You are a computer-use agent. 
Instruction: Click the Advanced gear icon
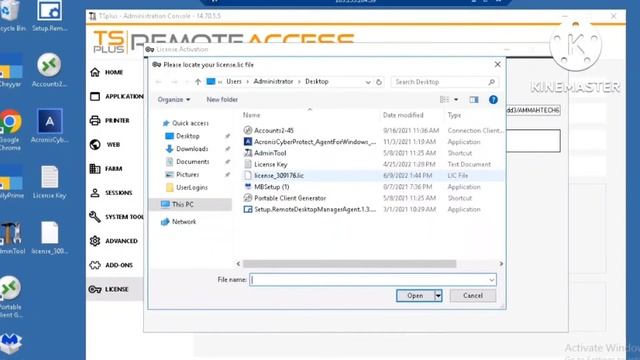95,241
